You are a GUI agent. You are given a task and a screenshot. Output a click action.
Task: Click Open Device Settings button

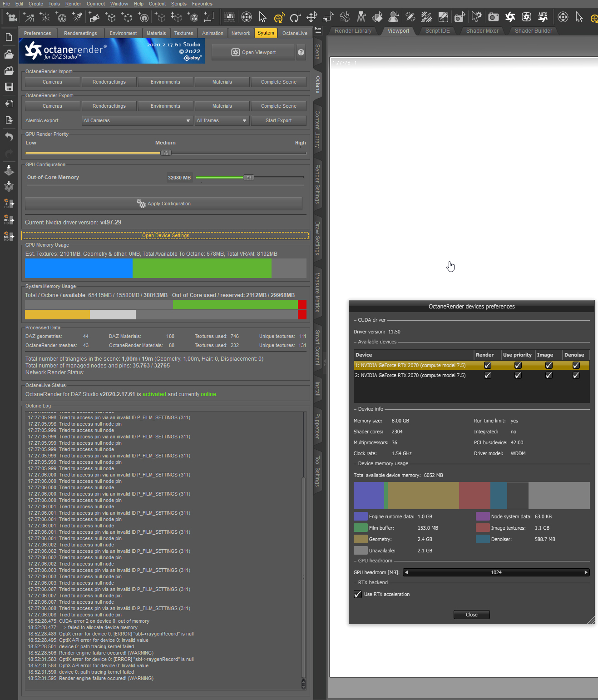click(166, 235)
